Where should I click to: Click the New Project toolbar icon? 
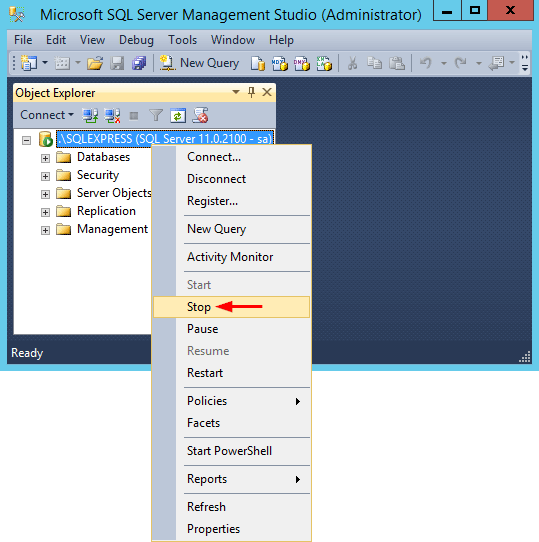pos(29,63)
